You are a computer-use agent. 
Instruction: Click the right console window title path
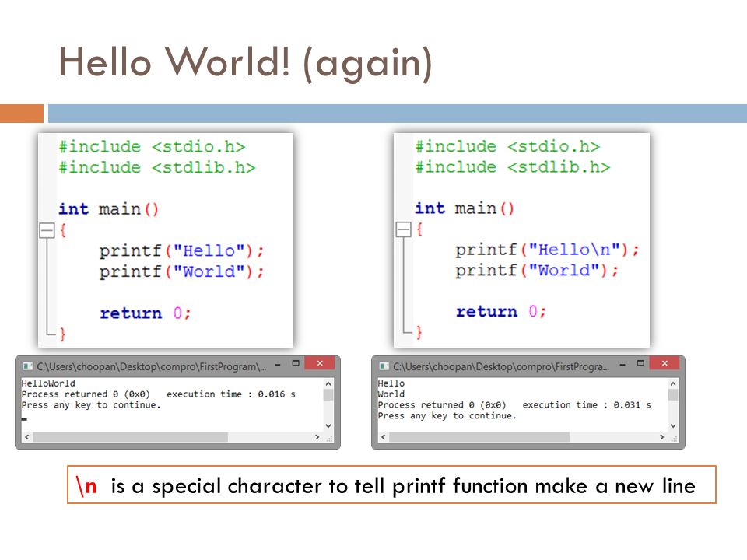501,366
